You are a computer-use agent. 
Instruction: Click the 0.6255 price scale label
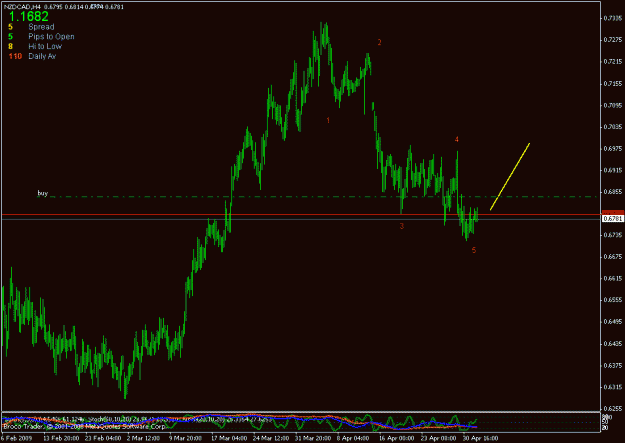[x=613, y=409]
